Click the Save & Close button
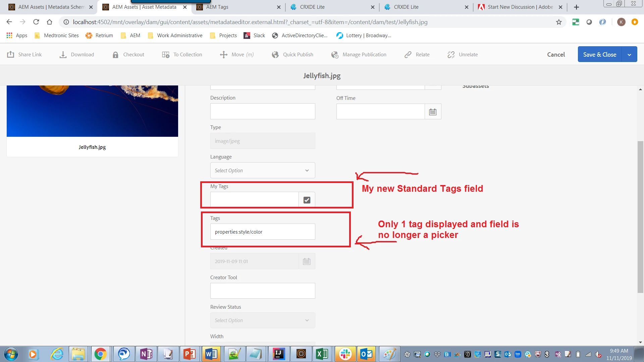The height and width of the screenshot is (362, 644). click(x=599, y=55)
